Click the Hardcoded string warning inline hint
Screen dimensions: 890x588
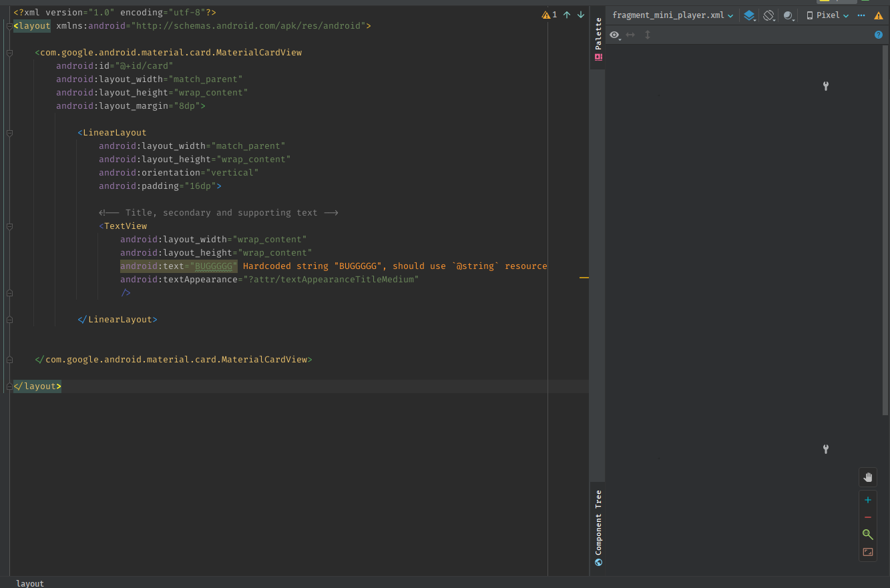395,266
